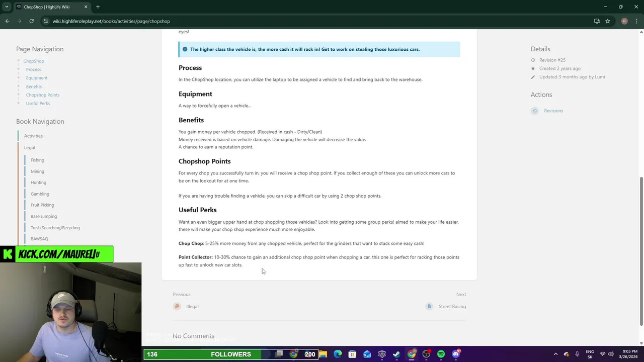The height and width of the screenshot is (362, 644).
Task: Click the microphone tray icon
Action: click(577, 354)
